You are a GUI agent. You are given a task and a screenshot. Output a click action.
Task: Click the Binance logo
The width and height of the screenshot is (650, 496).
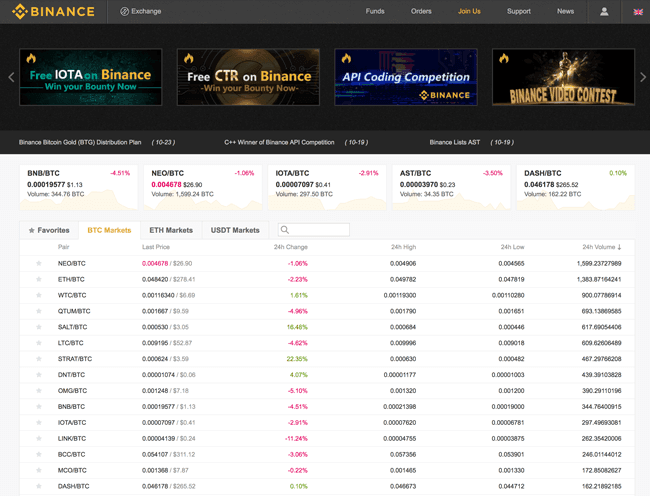[53, 12]
